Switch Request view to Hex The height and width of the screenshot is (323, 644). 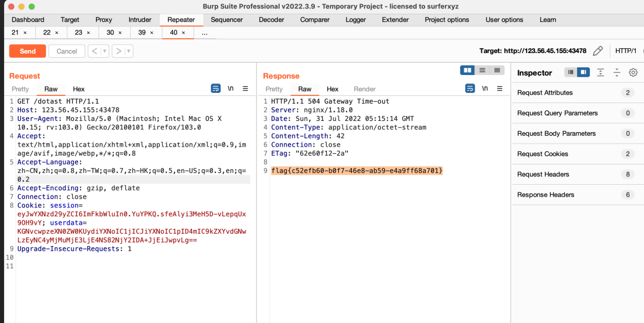click(79, 89)
